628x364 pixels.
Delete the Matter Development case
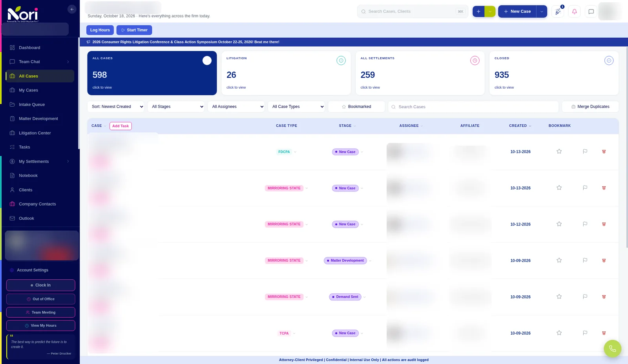point(604,260)
